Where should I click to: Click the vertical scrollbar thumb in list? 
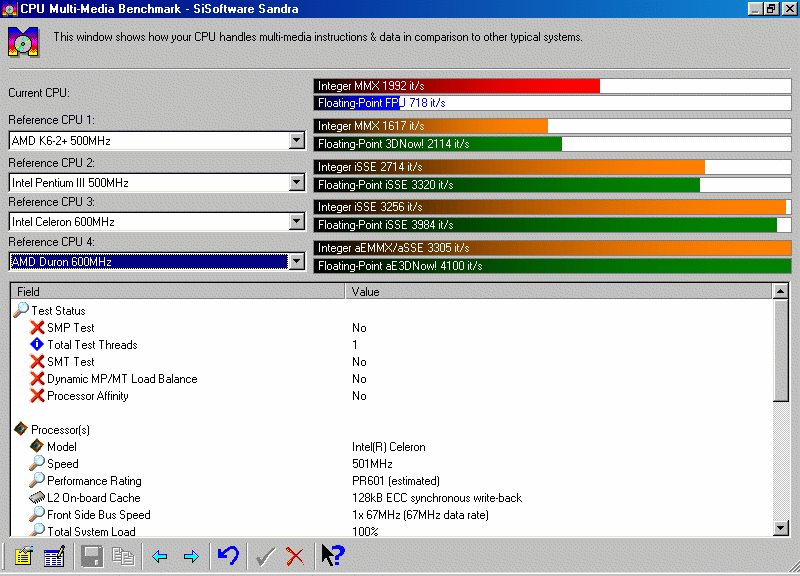[781, 350]
